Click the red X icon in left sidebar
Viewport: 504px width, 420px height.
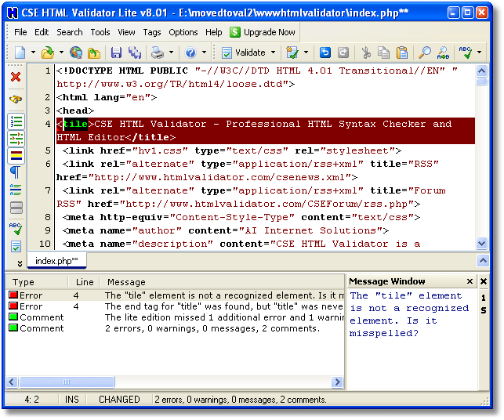coord(16,77)
